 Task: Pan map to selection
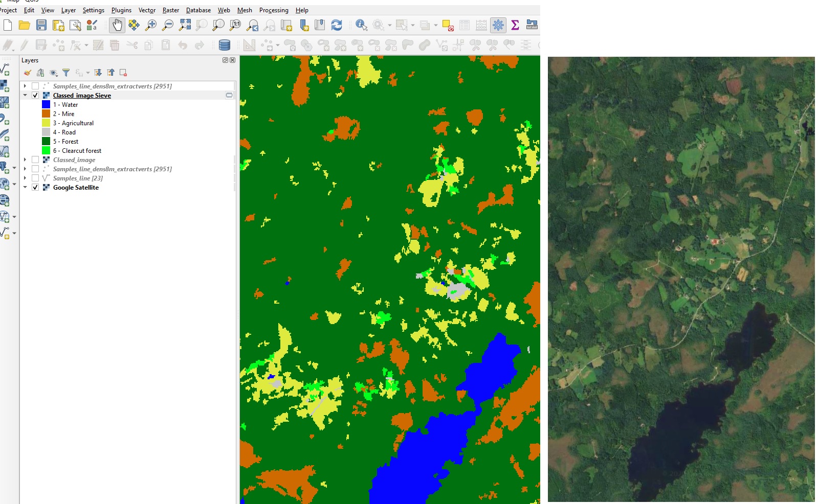pos(134,25)
